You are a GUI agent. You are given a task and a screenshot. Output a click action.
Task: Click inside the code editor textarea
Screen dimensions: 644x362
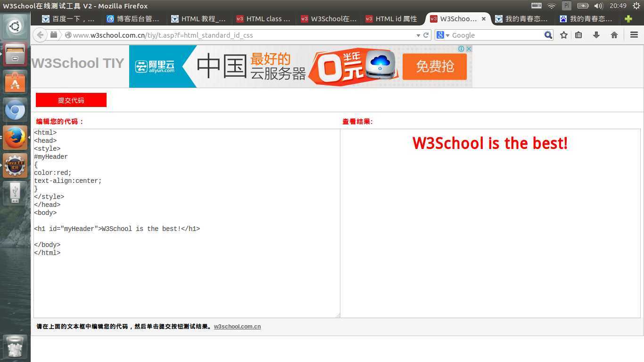[187, 223]
